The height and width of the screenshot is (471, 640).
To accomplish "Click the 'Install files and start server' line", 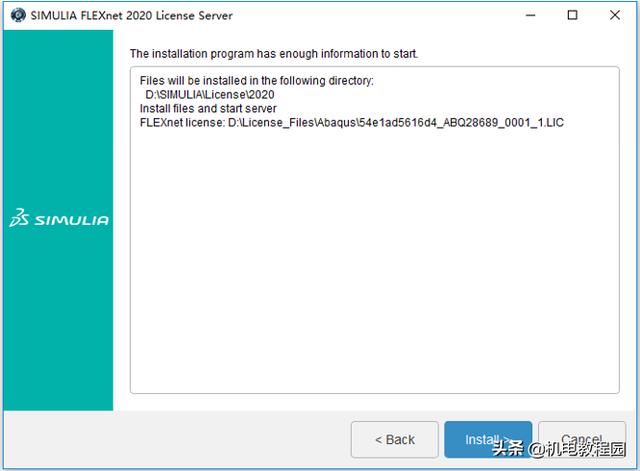I will click(208, 109).
